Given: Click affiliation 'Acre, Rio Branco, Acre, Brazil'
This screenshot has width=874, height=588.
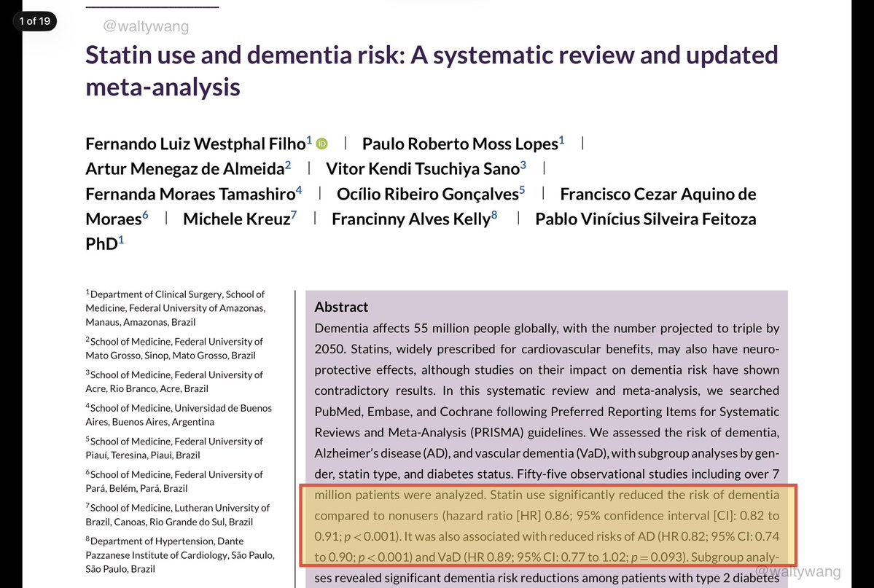Looking at the screenshot, I should (147, 389).
